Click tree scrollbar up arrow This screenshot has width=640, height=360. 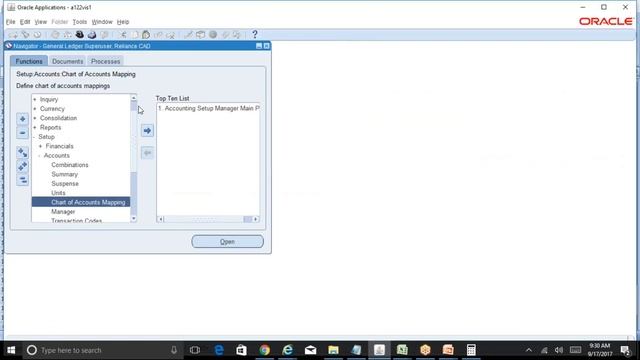point(133,98)
